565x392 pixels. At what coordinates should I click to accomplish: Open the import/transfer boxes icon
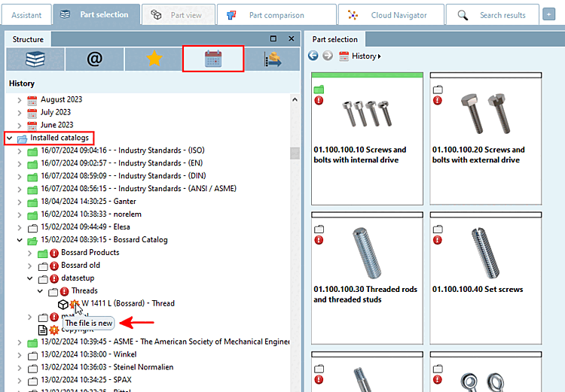pyautogui.click(x=273, y=59)
